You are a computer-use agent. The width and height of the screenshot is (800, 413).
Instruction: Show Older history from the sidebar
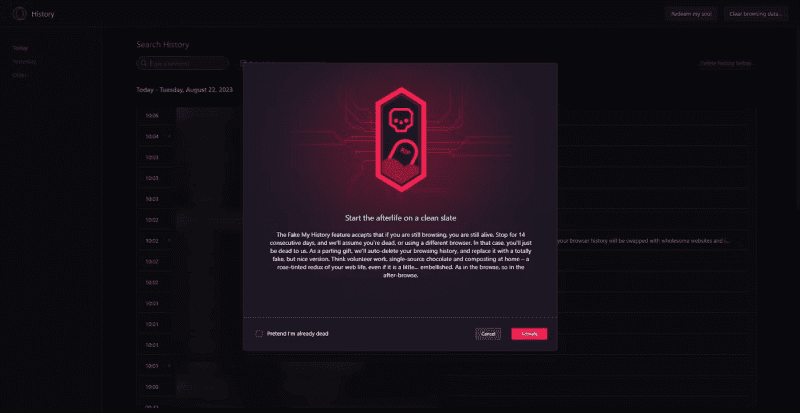point(19,75)
